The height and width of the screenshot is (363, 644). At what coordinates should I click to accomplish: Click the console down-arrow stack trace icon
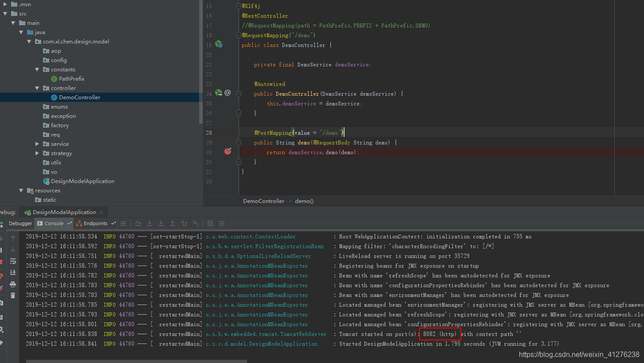pos(13,250)
